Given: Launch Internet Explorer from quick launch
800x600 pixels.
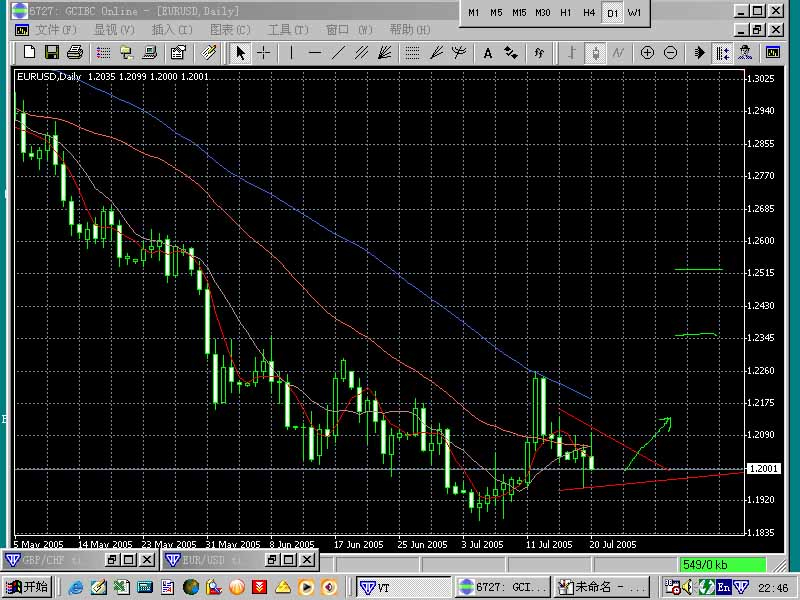Looking at the screenshot, I should click(76, 588).
